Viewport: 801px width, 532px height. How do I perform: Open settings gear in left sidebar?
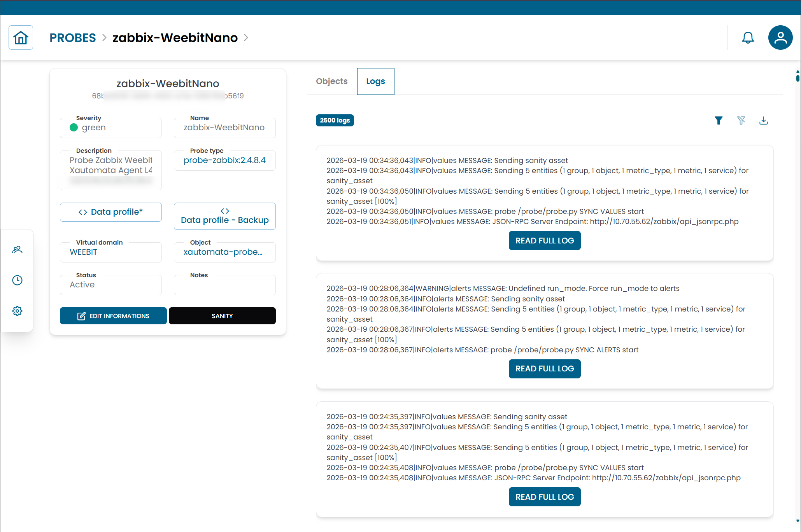tap(17, 311)
